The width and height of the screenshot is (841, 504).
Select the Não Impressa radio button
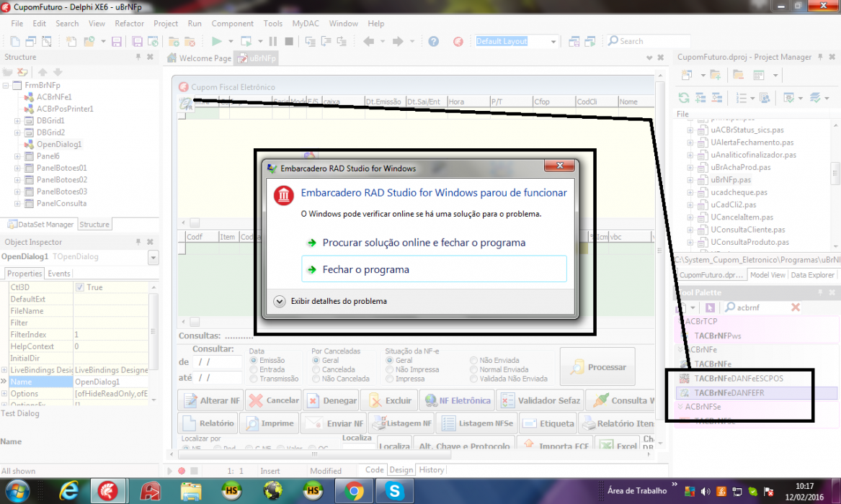(389, 369)
